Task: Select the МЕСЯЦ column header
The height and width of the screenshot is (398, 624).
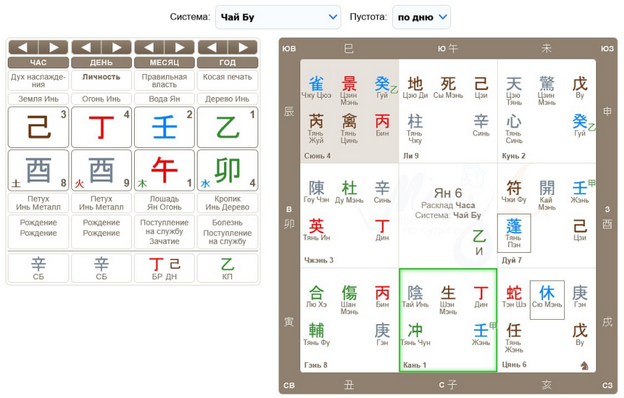Action: pos(164,62)
